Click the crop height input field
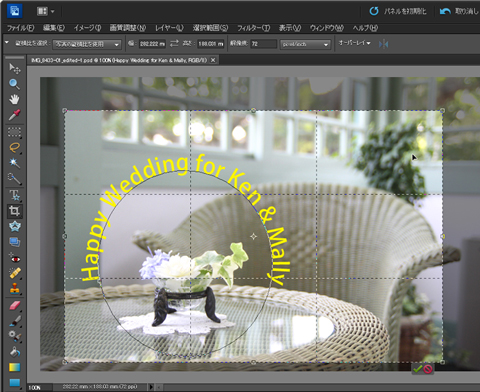This screenshot has width=480, height=392. (211, 44)
